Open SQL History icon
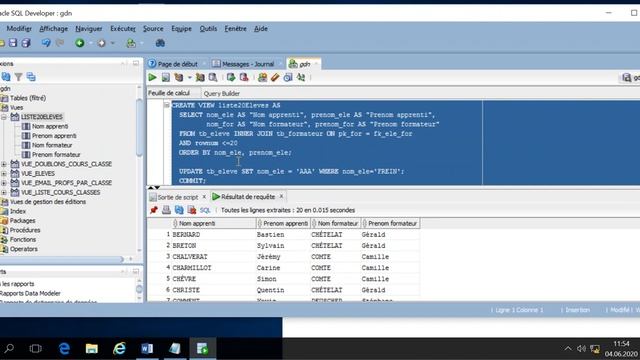This screenshot has height=360, width=640. tap(288, 77)
